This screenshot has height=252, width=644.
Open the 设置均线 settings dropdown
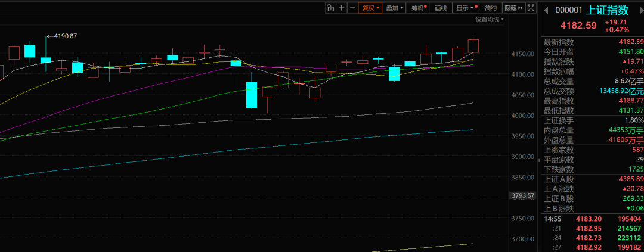[x=489, y=20]
